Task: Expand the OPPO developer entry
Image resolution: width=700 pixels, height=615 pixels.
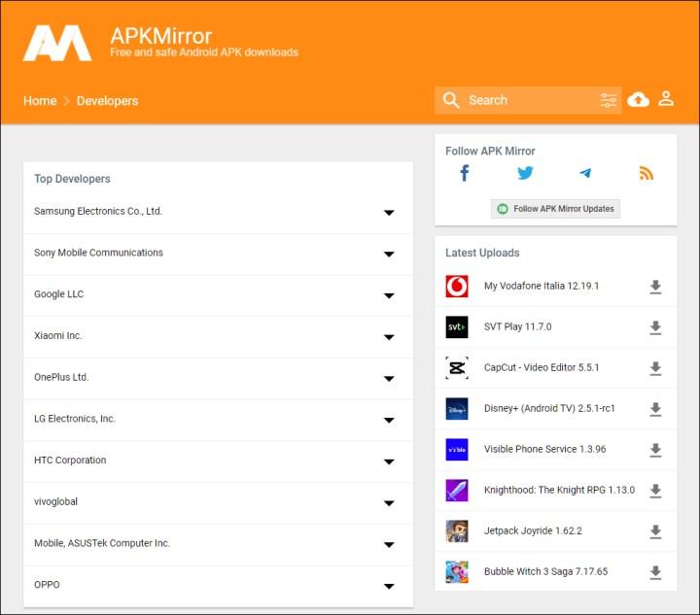Action: 389,586
